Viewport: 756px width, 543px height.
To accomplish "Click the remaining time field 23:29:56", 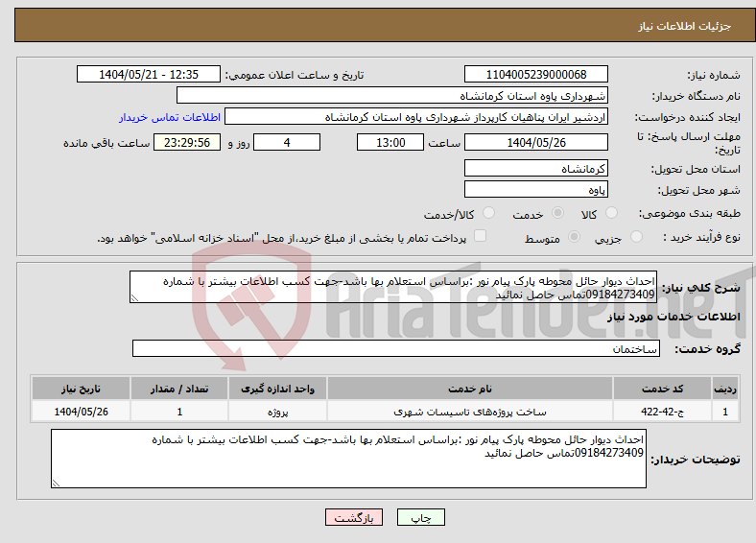I will tap(187, 142).
